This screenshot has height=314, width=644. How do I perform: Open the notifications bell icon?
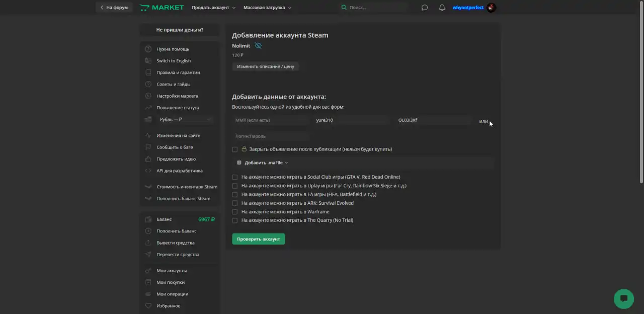[442, 8]
